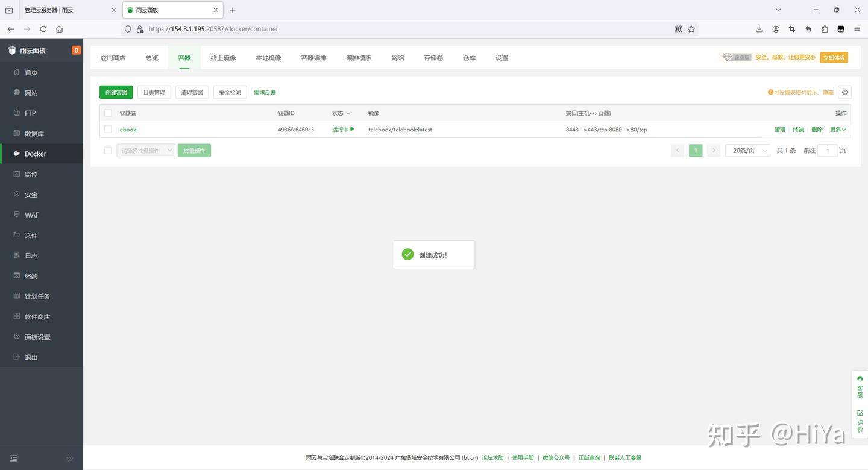Open the ebook container name link
Image resolution: width=868 pixels, height=470 pixels.
click(x=128, y=130)
